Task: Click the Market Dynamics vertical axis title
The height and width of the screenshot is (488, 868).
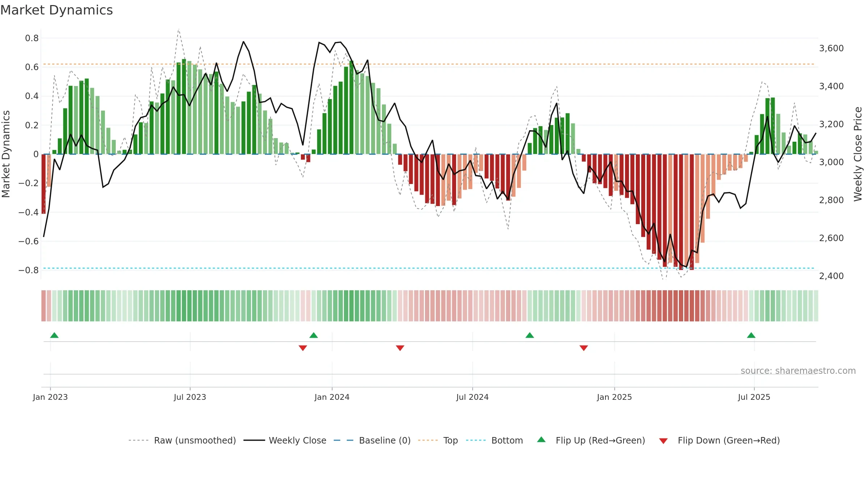Action: [x=6, y=154]
